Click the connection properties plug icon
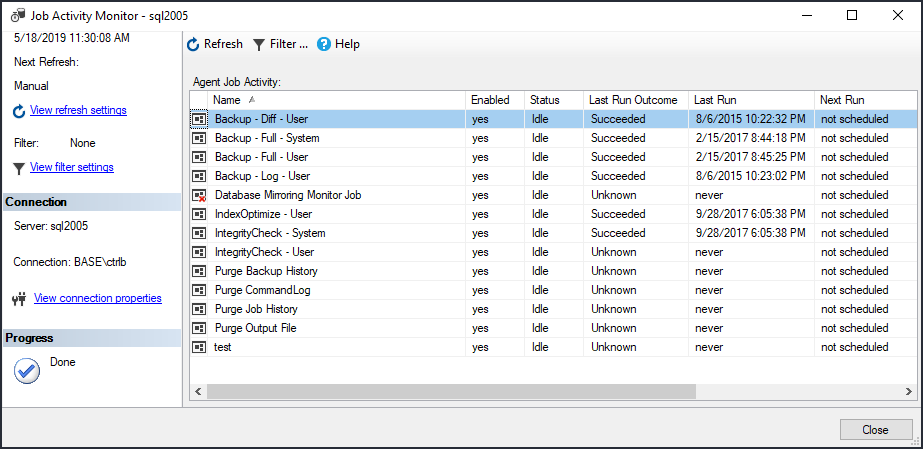Screen dimensions: 923x449 tap(19, 298)
